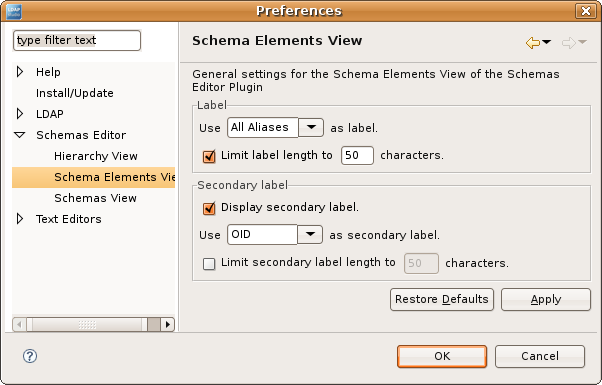The width and height of the screenshot is (602, 385).
Task: Click the LDAP Studio window icon
Action: point(14,12)
